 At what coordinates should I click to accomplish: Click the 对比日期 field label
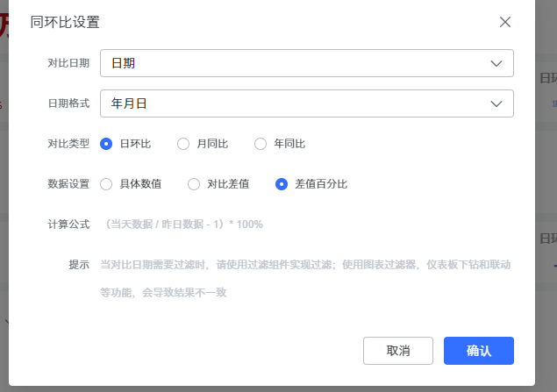[x=68, y=63]
